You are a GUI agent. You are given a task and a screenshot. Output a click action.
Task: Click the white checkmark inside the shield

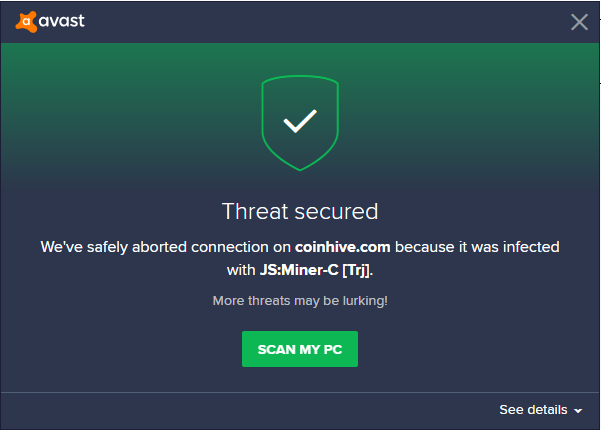(x=300, y=122)
